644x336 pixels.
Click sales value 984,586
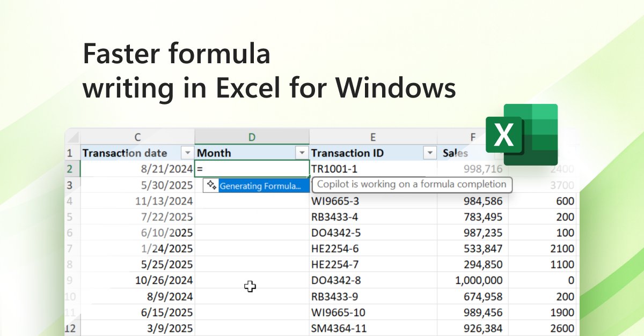pos(473,201)
